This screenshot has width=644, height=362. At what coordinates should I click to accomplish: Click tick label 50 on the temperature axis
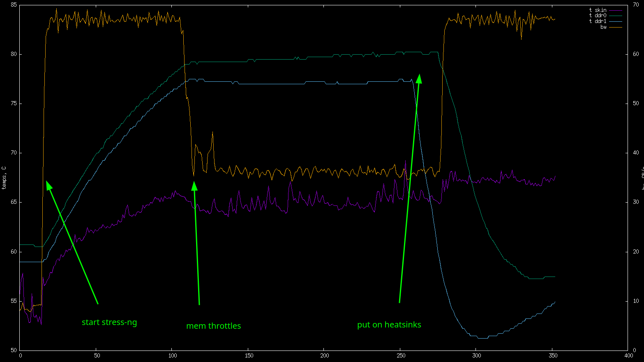(14, 350)
